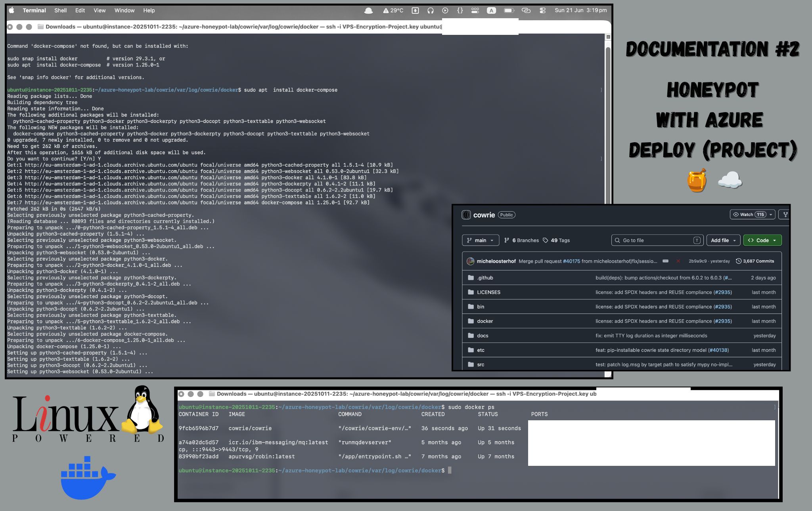Viewport: 812px width, 511px height.
Task: Click the Go to file search field
Action: click(657, 240)
